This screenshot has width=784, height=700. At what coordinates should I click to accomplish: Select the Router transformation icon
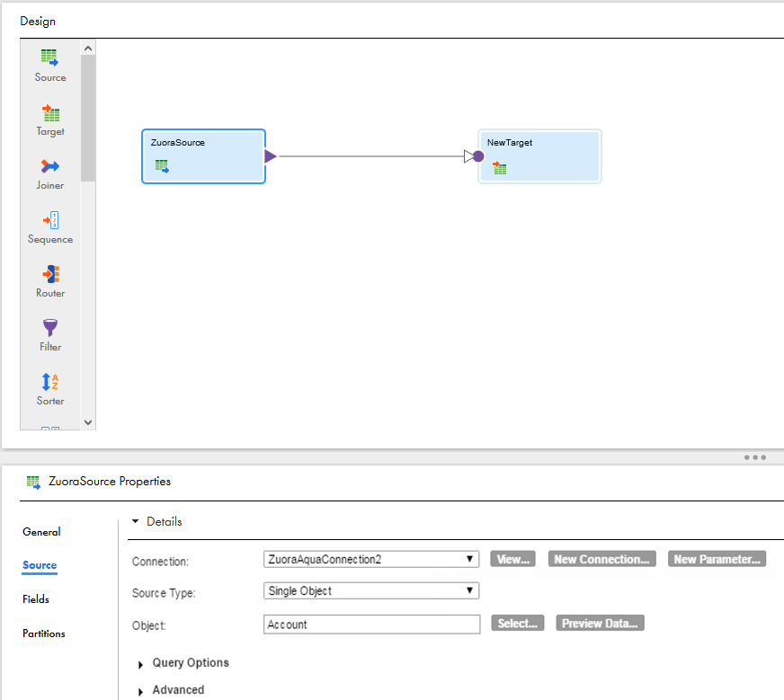point(50,274)
